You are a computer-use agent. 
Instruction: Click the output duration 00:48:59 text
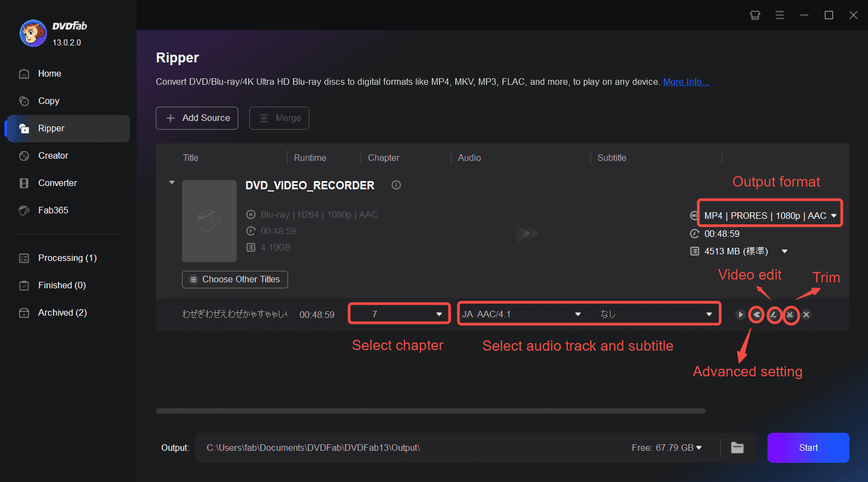722,234
